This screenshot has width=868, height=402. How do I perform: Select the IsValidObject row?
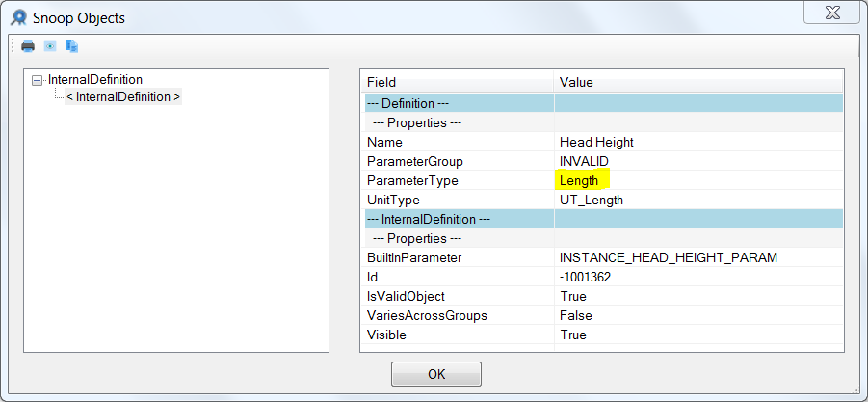click(x=603, y=296)
